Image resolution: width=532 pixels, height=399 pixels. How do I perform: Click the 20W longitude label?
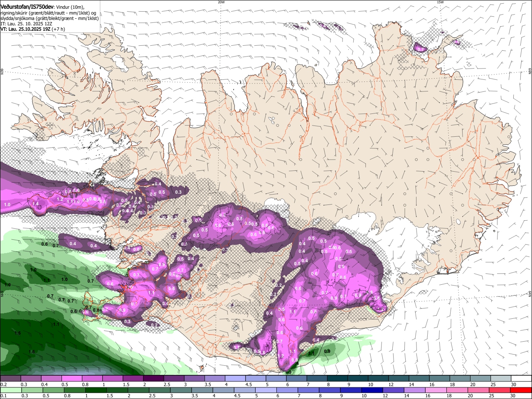221,2
